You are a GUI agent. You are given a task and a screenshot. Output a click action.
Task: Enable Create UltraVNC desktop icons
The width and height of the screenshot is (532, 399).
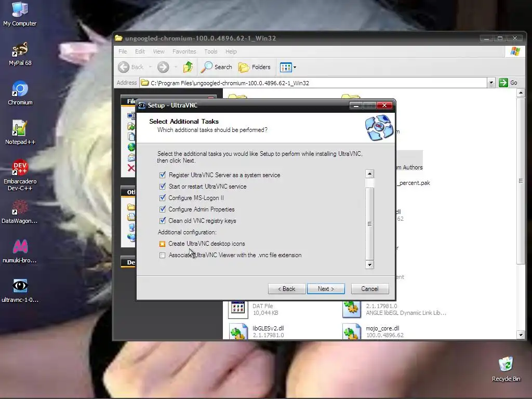[163, 244]
